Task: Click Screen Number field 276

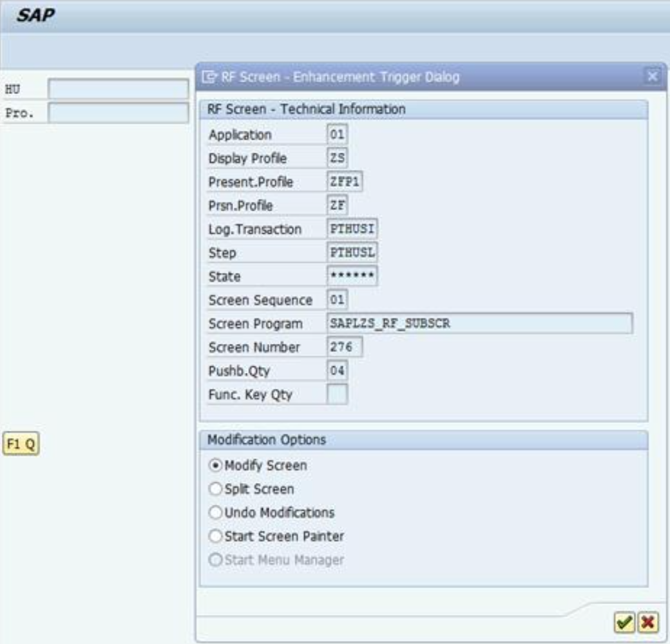Action: tap(345, 346)
